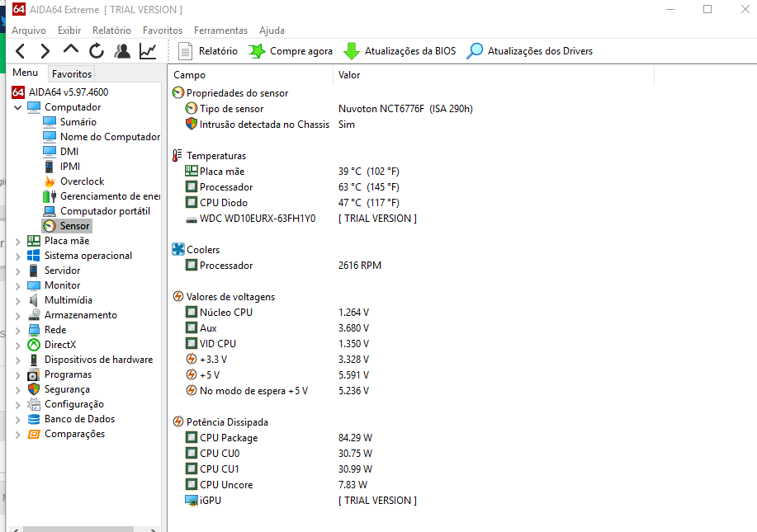Go forward with the right arrow toolbar icon
Screen dimensions: 757x532
pos(45,50)
